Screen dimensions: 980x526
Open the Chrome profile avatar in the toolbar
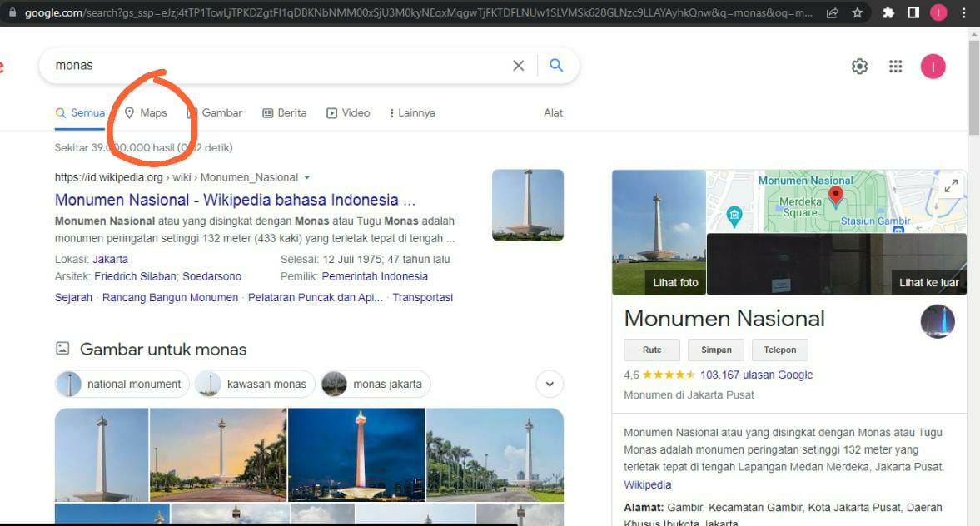coord(938,12)
